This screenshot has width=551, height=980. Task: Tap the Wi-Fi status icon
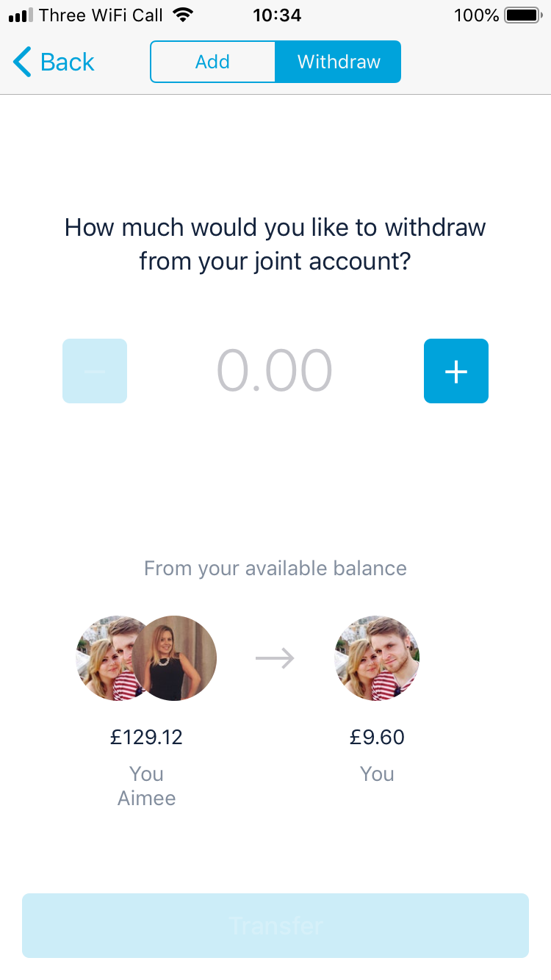pos(183,15)
